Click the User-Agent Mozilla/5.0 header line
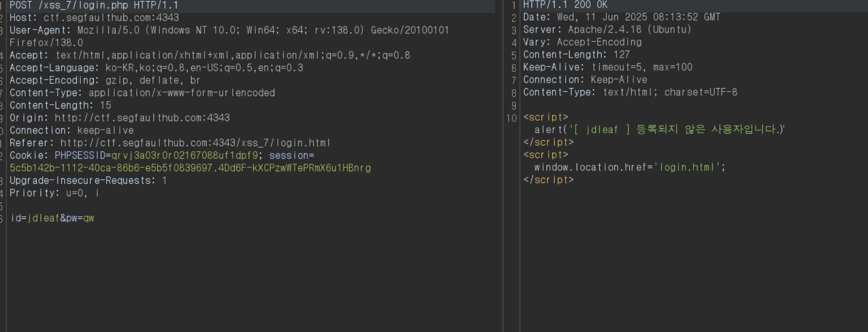 click(229, 30)
